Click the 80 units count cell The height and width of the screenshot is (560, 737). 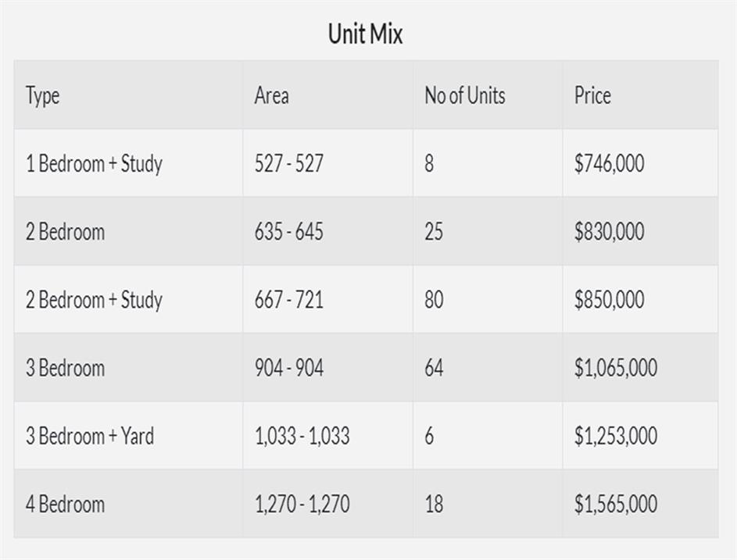point(434,300)
